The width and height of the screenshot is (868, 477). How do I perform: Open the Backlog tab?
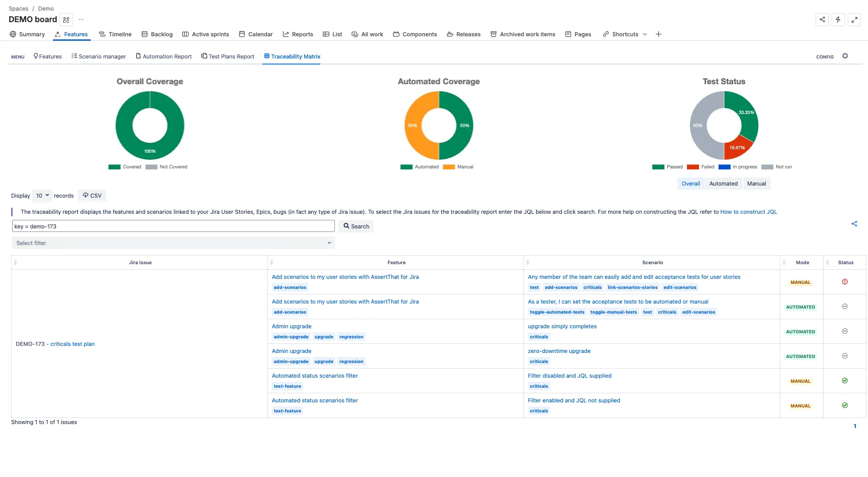coord(157,34)
